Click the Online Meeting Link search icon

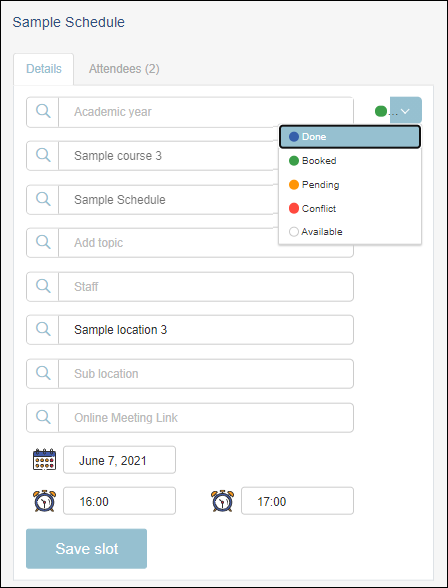click(x=43, y=417)
